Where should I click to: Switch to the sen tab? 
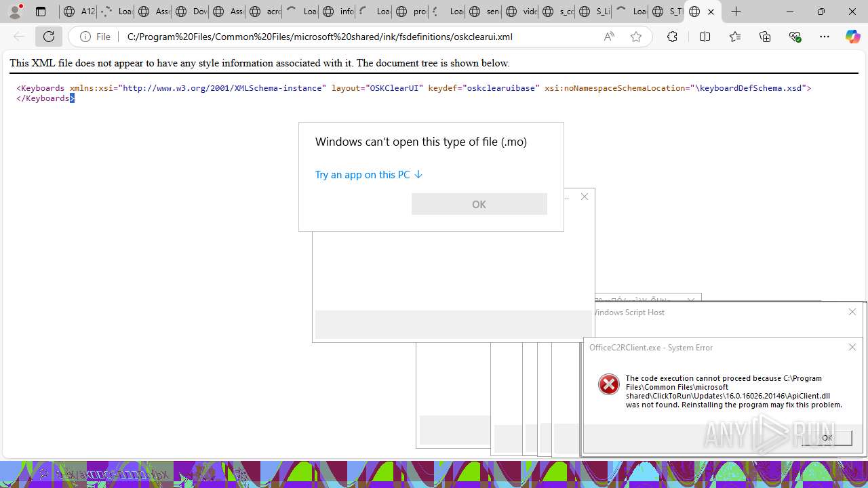tap(484, 12)
